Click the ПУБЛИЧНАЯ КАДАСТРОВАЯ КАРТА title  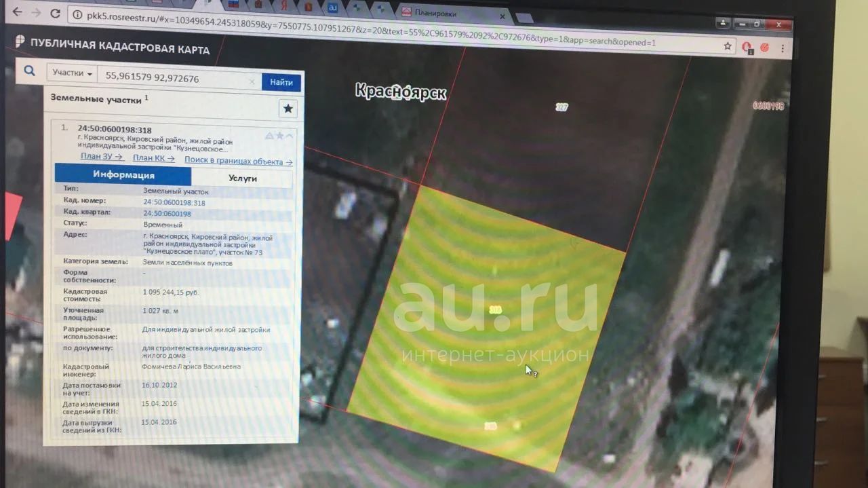tap(120, 46)
